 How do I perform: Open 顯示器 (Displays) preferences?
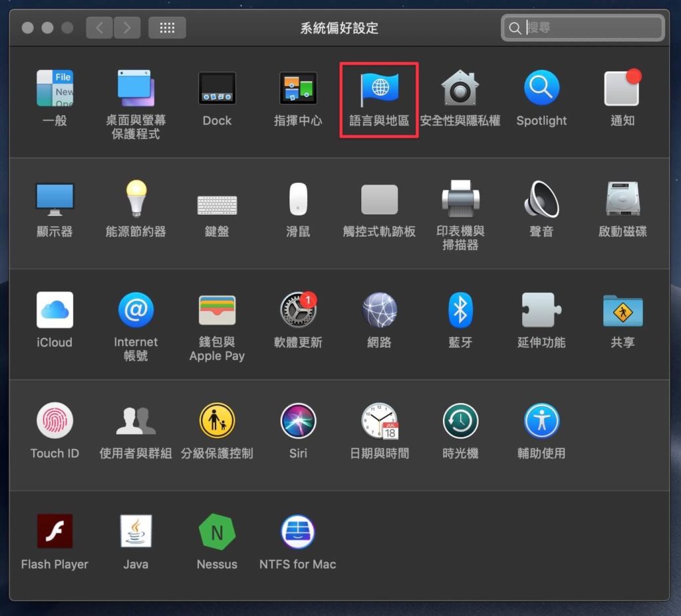coord(55,200)
